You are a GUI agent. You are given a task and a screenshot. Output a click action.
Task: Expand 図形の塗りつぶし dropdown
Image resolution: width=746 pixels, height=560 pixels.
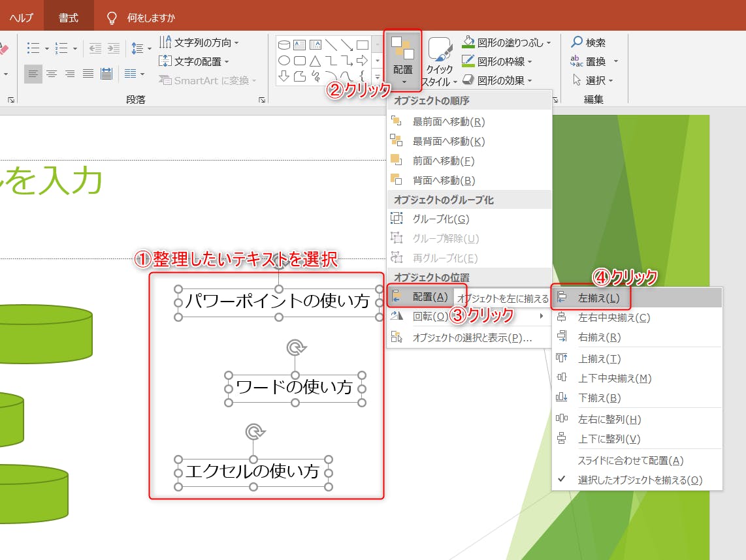tap(507, 42)
